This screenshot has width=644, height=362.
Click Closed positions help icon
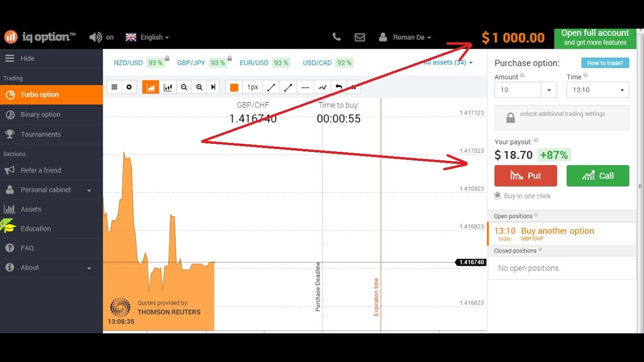540,250
